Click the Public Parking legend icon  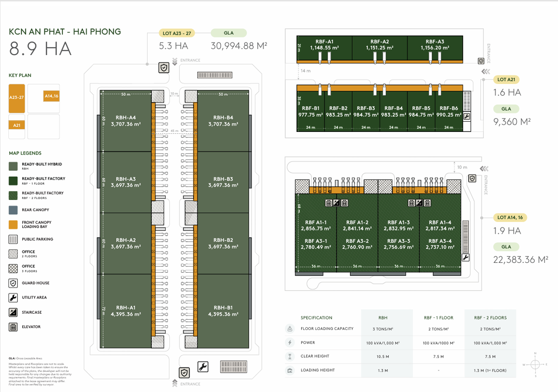click(13, 239)
